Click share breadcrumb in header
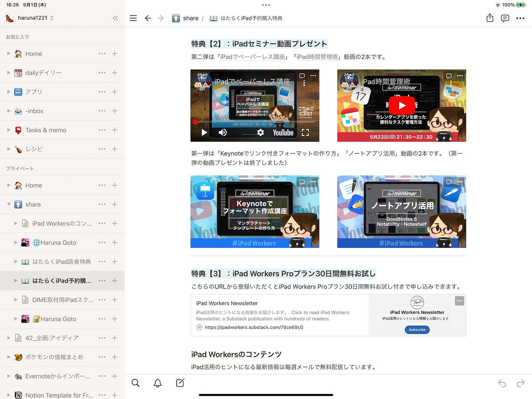 click(185, 18)
